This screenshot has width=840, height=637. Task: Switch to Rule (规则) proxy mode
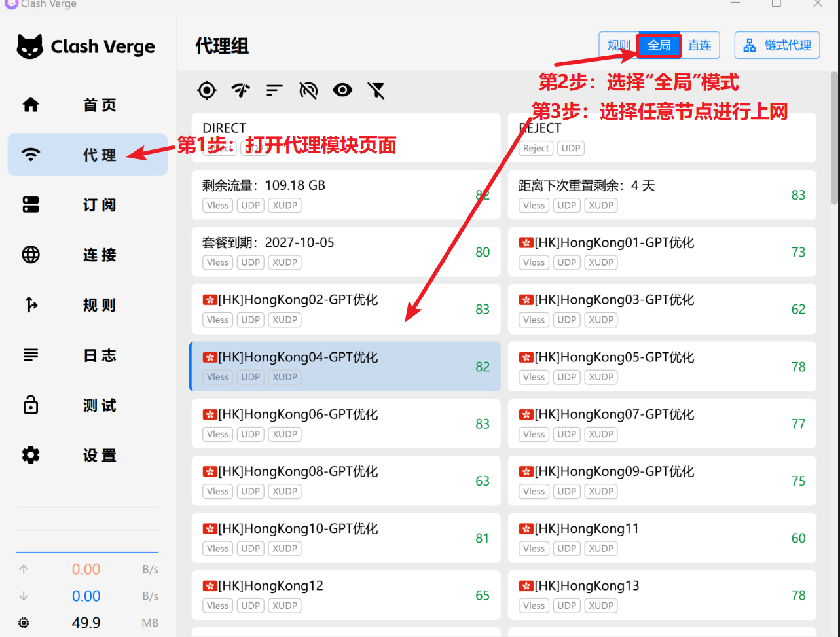(x=618, y=45)
